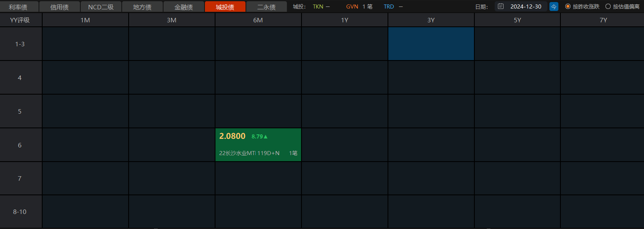Click the 3Y column header
The image size is (644, 229).
[x=431, y=20]
